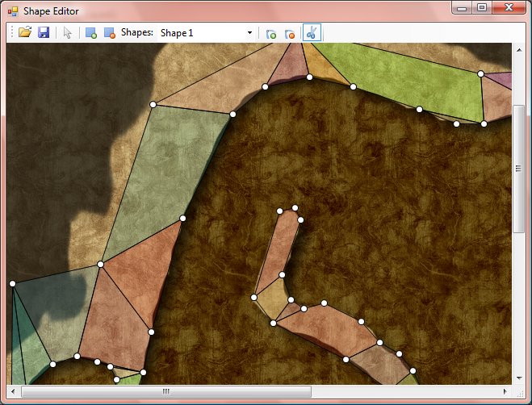The height and width of the screenshot is (405, 532).
Task: Maximize the Shape Editor window
Action: pos(482,8)
